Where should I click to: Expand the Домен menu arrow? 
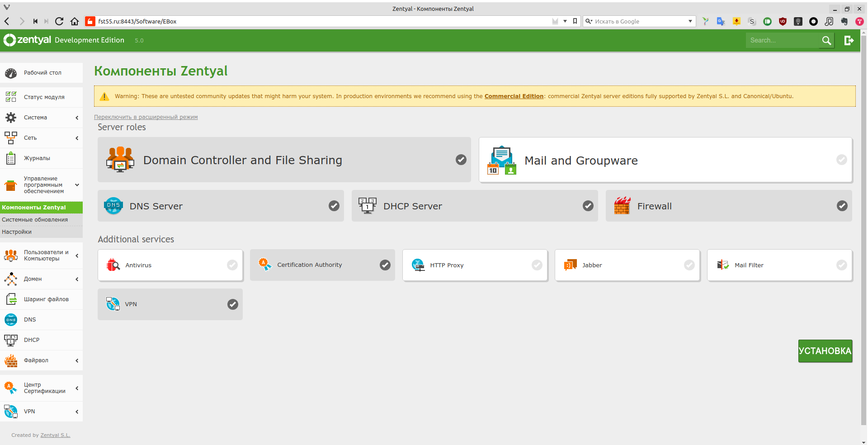(77, 279)
